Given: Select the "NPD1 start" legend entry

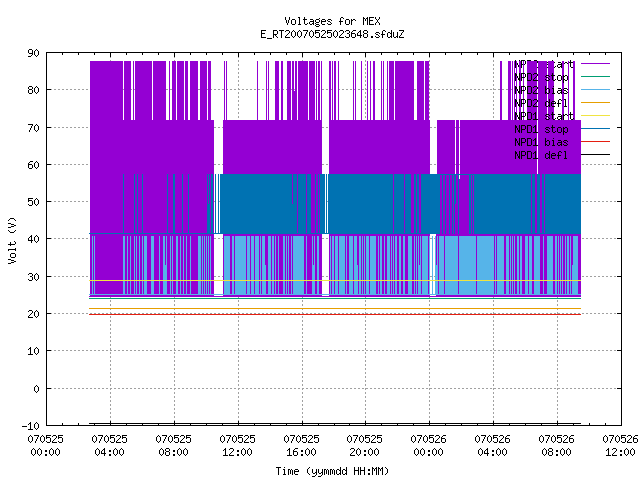Looking at the screenshot, I should pos(544,116).
